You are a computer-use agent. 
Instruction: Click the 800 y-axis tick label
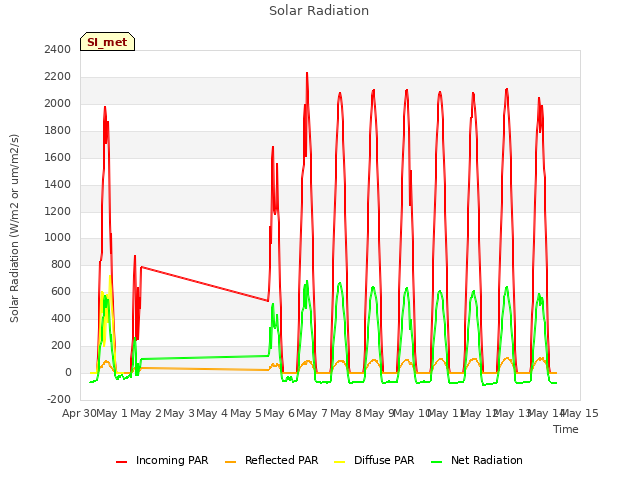pyautogui.click(x=61, y=264)
